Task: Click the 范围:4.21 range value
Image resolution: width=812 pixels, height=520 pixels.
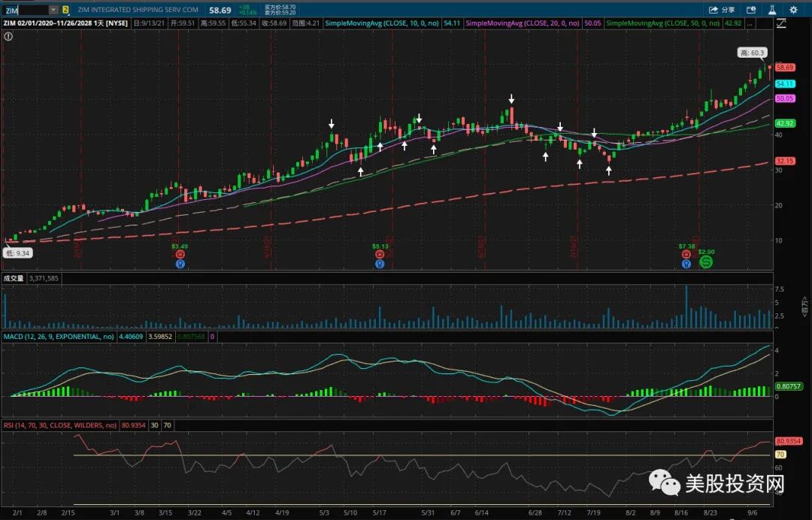Action: [x=305, y=23]
